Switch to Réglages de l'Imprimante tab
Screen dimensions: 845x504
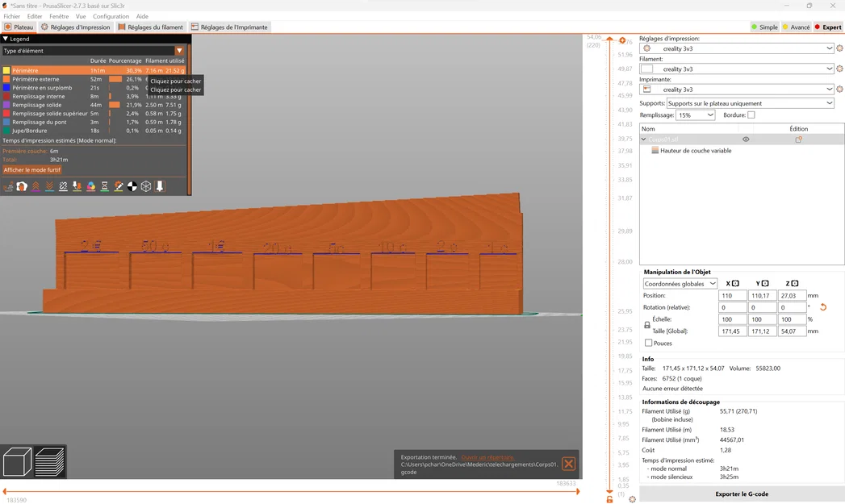click(229, 27)
